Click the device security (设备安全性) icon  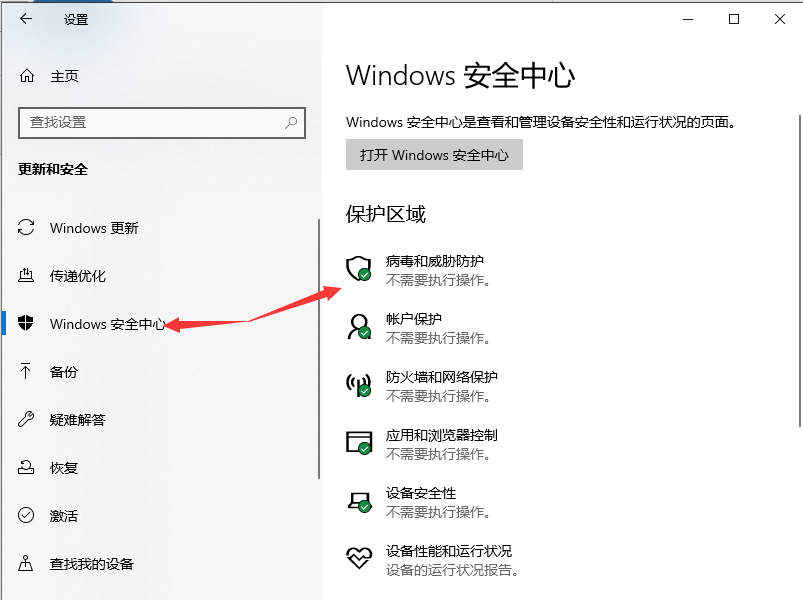358,501
